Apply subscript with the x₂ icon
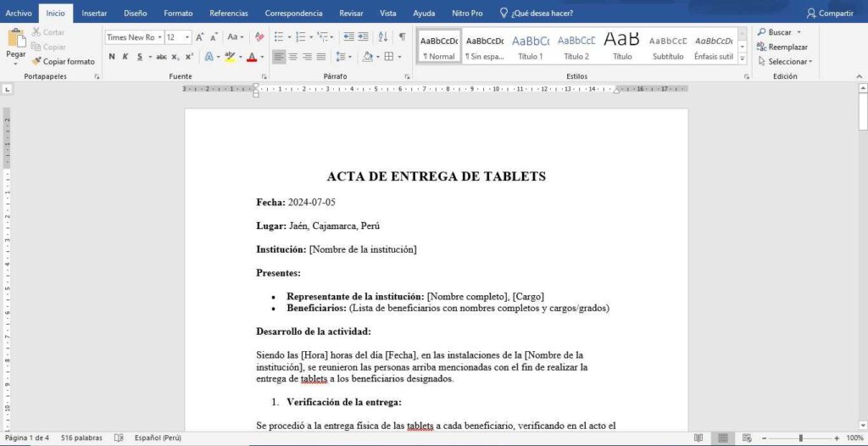This screenshot has width=868, height=446. (175, 57)
